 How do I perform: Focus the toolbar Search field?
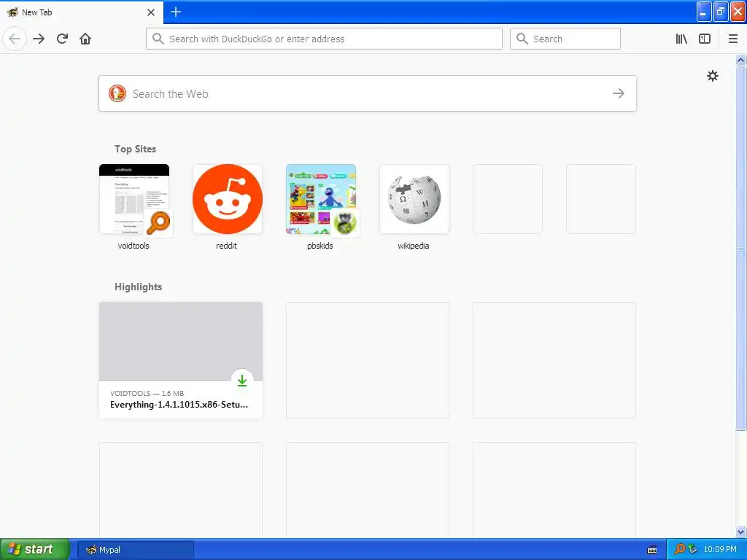pyautogui.click(x=565, y=39)
